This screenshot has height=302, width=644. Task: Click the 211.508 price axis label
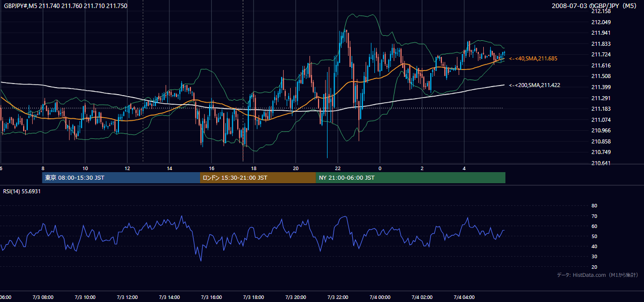tap(601, 77)
